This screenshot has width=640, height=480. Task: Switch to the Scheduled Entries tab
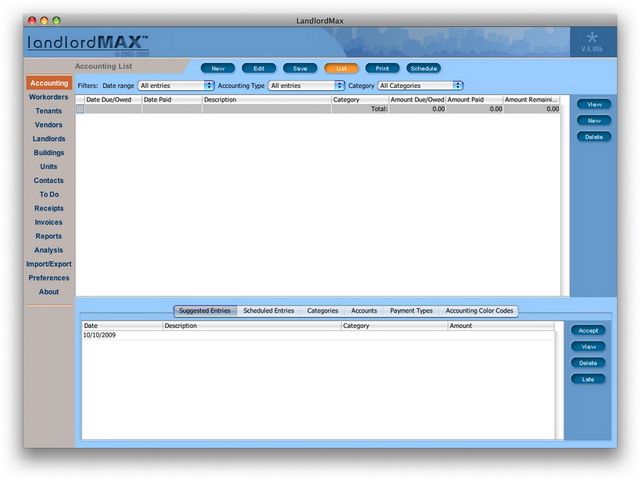[x=269, y=311]
